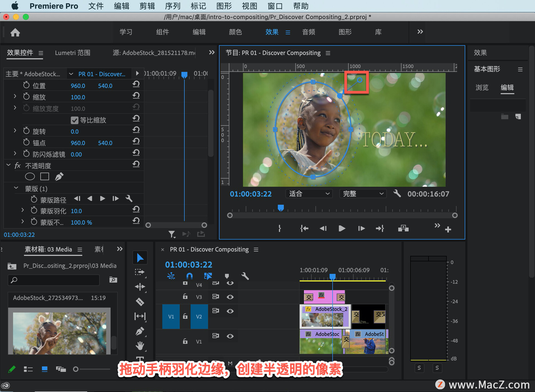Select the Slip tool
This screenshot has height=392, width=535.
[140, 316]
